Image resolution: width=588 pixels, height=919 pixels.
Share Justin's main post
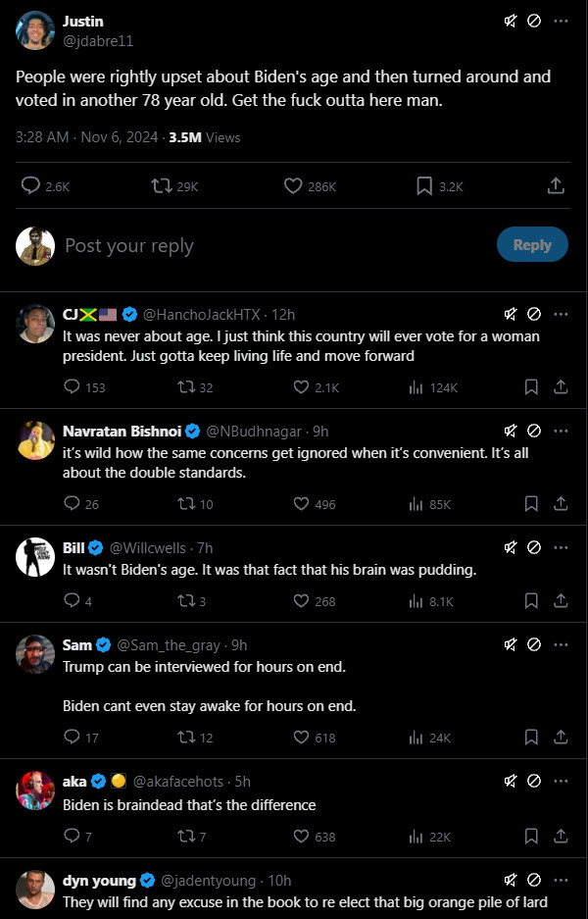coord(555,185)
